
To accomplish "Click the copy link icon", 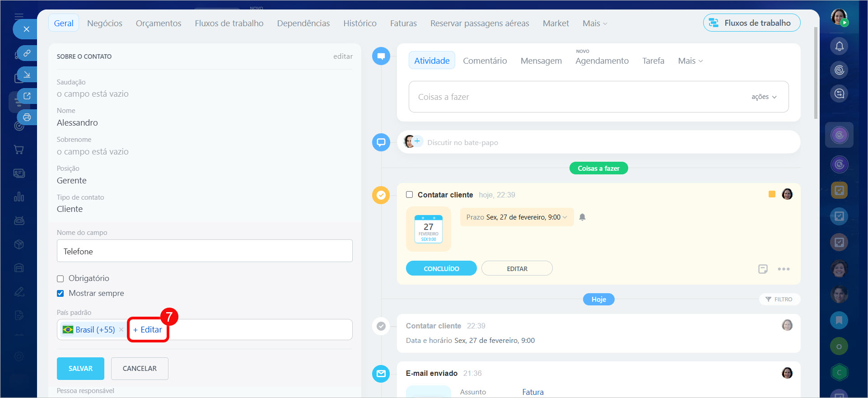I will pos(27,53).
